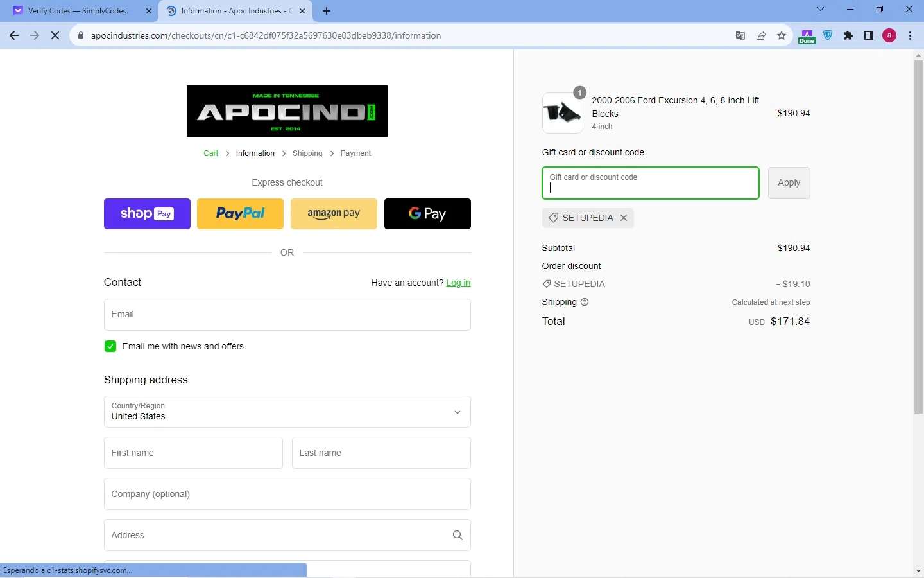The height and width of the screenshot is (578, 924).
Task: Toggle the browser side panel icon
Action: tap(869, 35)
